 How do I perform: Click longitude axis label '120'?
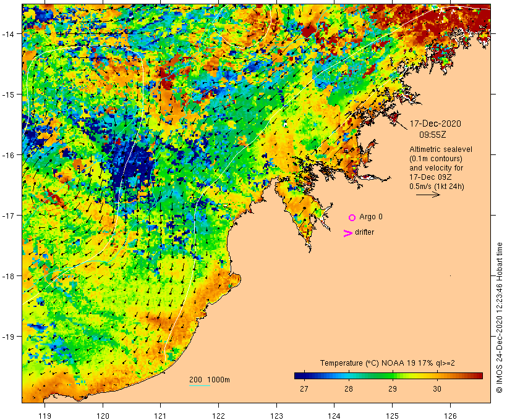(x=103, y=416)
